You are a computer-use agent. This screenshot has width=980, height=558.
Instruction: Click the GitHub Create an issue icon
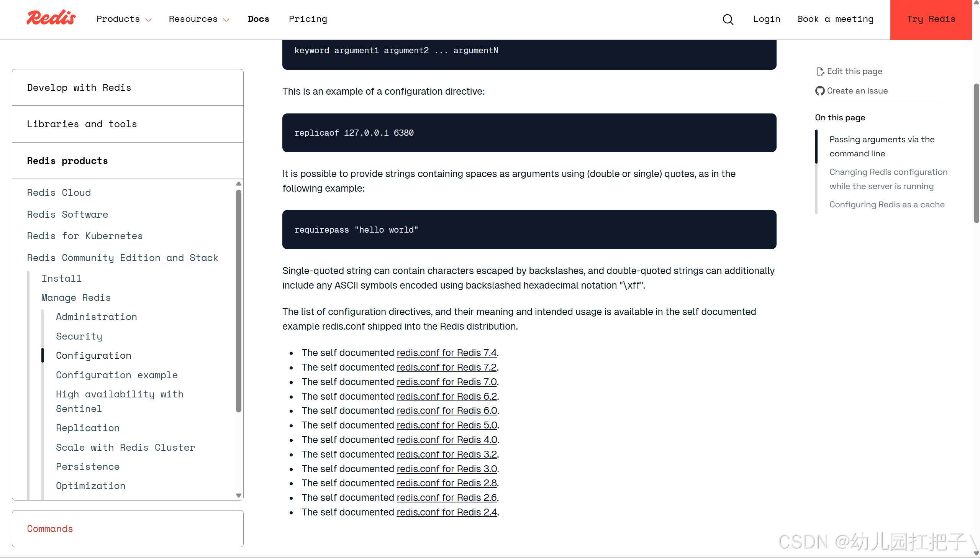tap(820, 91)
